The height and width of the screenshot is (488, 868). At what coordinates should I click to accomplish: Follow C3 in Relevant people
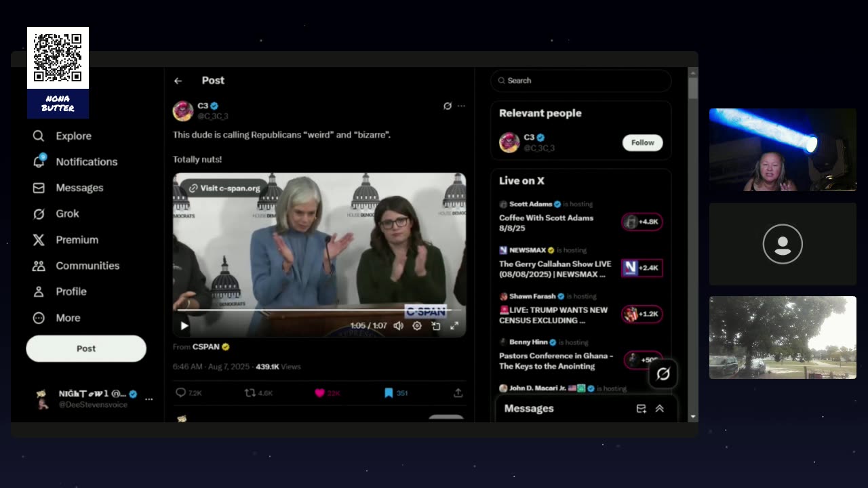(642, 142)
